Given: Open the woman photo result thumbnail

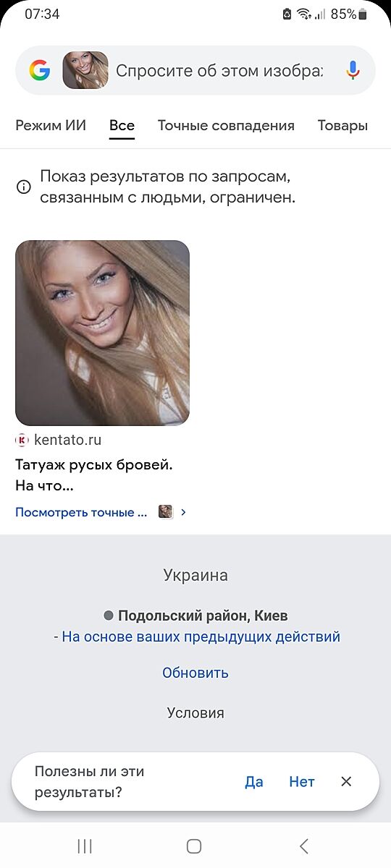Looking at the screenshot, I should click(x=102, y=333).
